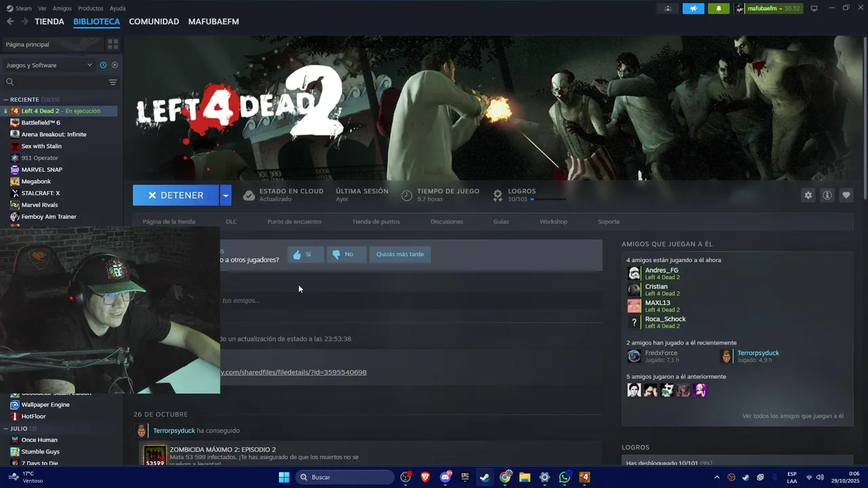Show hidden system tray icons chevron
868x488 pixels.
click(717, 477)
